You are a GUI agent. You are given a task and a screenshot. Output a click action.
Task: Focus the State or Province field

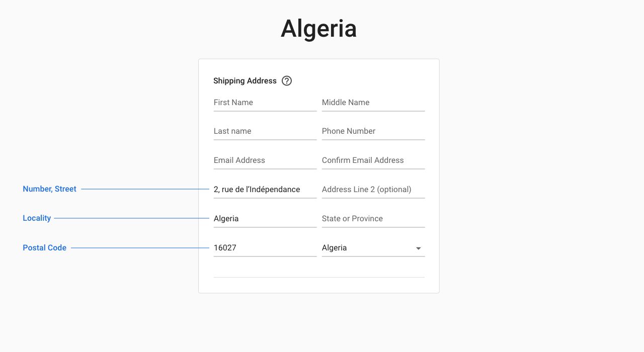[373, 219]
